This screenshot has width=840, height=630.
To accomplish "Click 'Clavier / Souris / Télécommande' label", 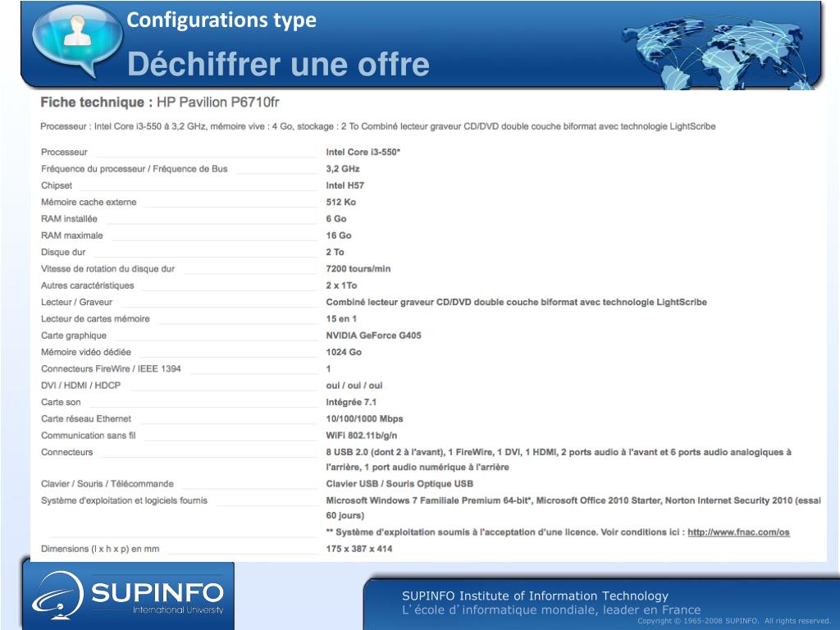I will click(x=107, y=484).
